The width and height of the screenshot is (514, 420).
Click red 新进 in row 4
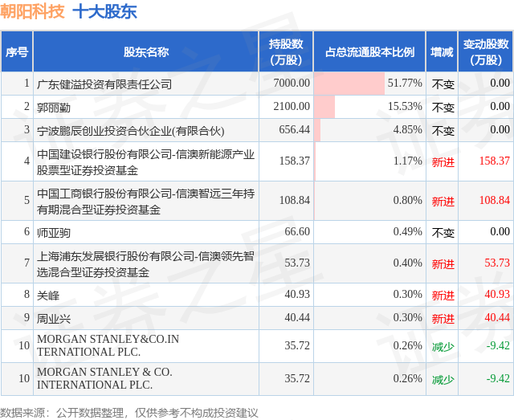[443, 162]
